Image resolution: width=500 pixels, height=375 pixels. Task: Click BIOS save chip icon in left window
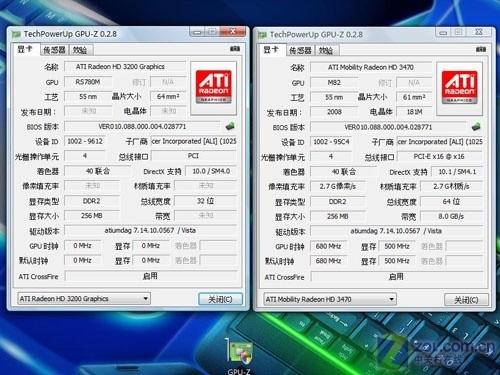point(230,126)
